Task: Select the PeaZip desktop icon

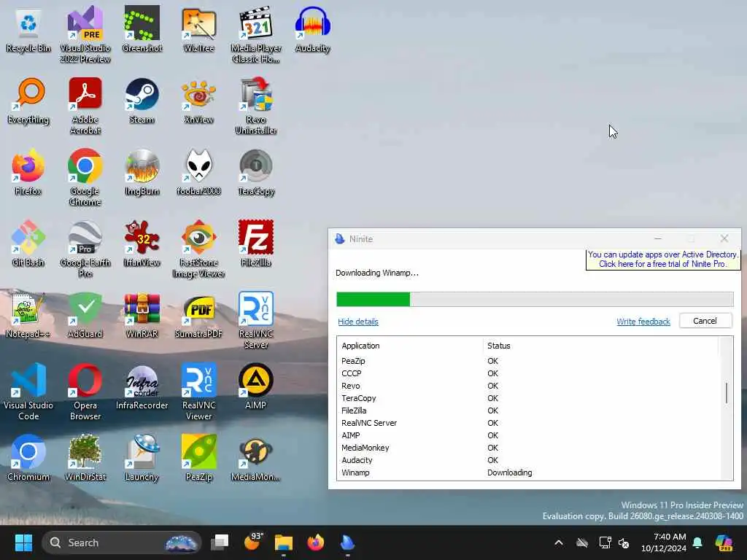Action: coord(198,459)
